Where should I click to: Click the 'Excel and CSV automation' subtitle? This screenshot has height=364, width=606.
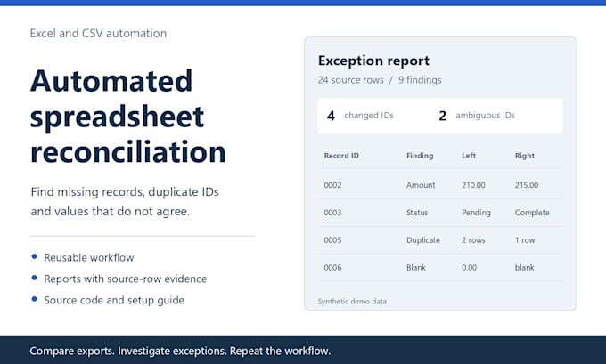[x=98, y=34]
